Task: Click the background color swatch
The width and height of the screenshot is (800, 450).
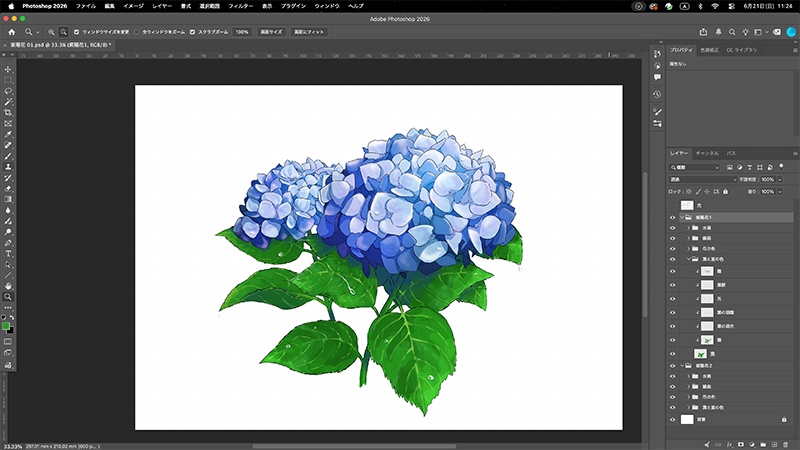Action: click(11, 330)
